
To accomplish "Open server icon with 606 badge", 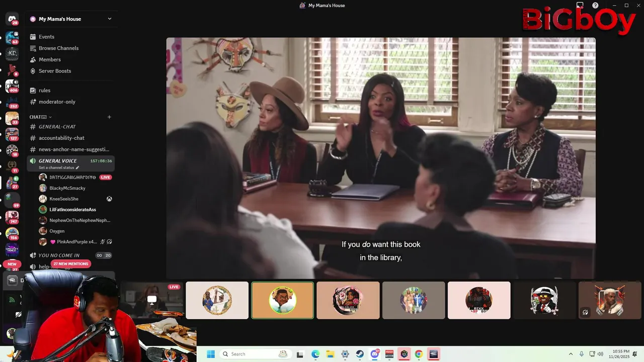I will click(x=12, y=86).
